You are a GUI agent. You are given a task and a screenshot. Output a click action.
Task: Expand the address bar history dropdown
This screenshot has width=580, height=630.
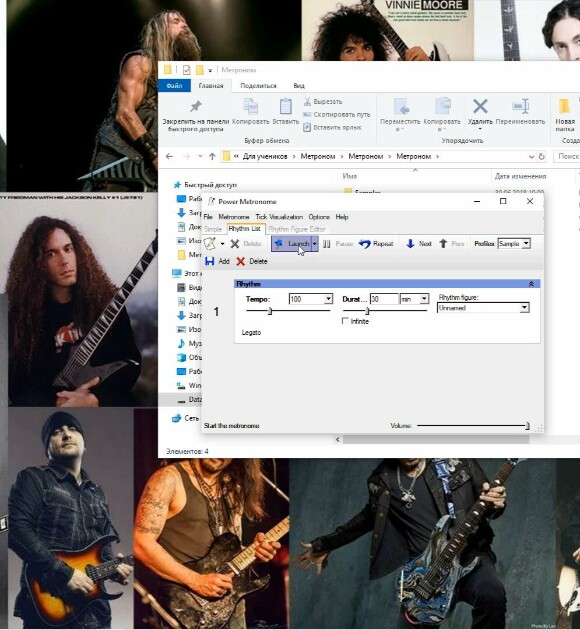[531, 157]
